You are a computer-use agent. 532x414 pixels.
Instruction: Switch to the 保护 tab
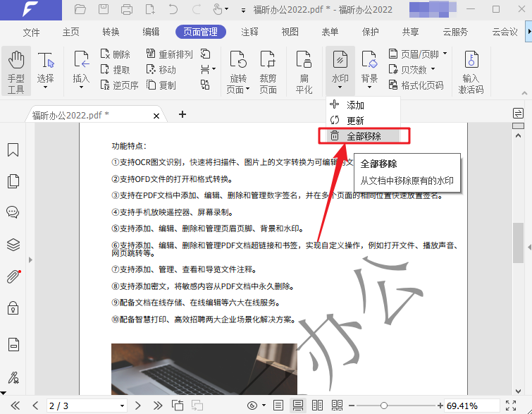[370, 32]
